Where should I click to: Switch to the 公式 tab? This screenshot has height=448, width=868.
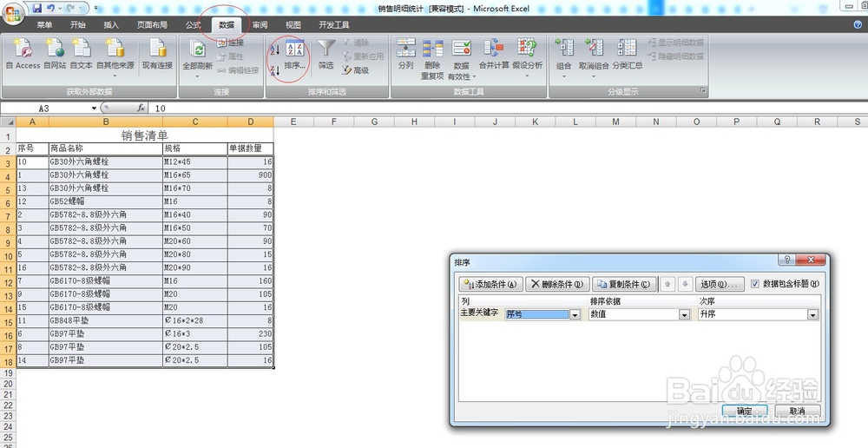tap(194, 25)
